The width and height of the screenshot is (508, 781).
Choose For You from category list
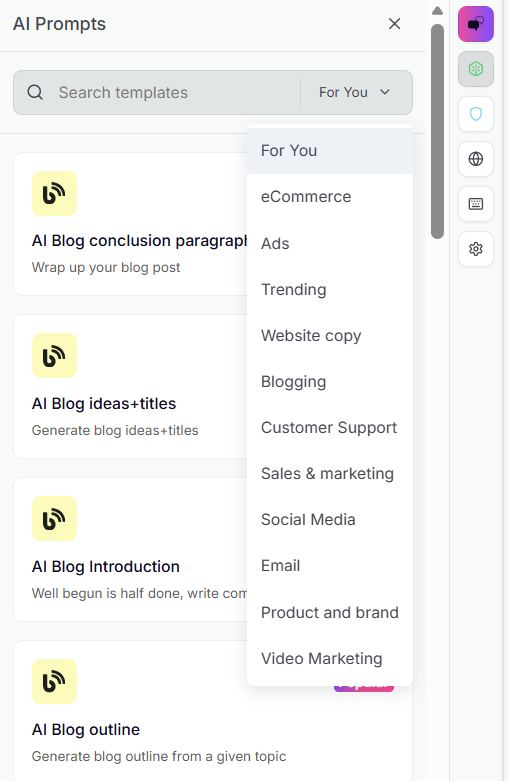(x=330, y=150)
